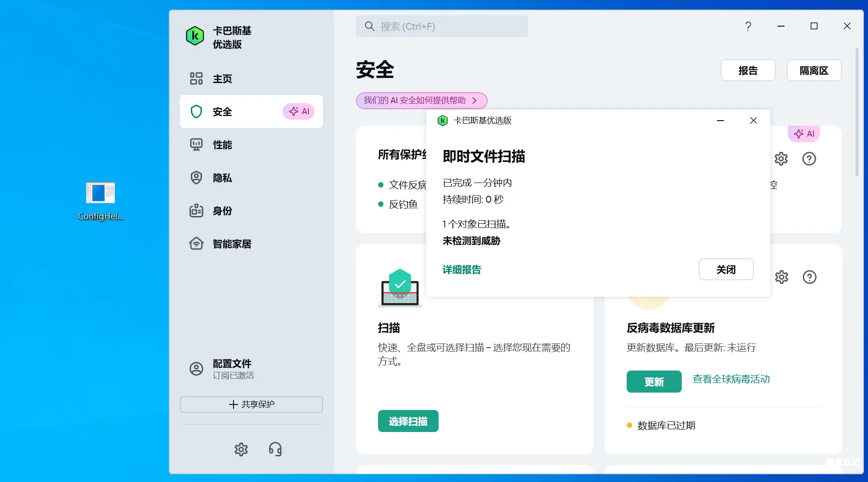Click the monitor icon beside 性能
The width and height of the screenshot is (868, 482).
(196, 144)
